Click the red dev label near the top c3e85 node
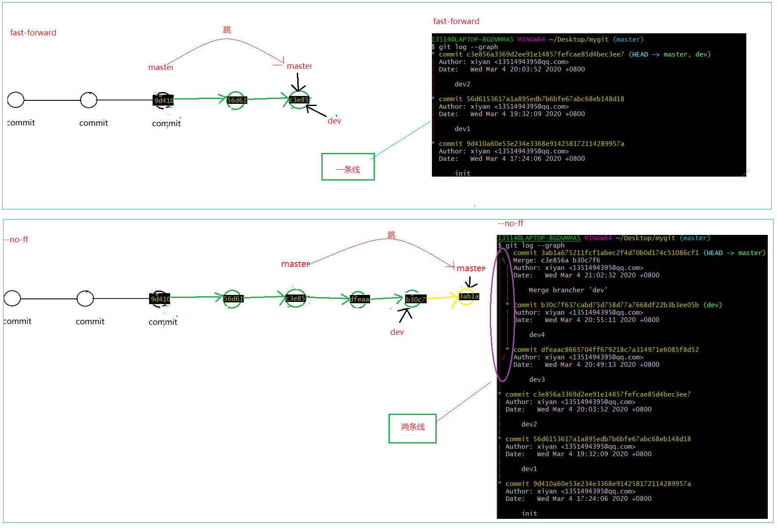 coord(334,121)
